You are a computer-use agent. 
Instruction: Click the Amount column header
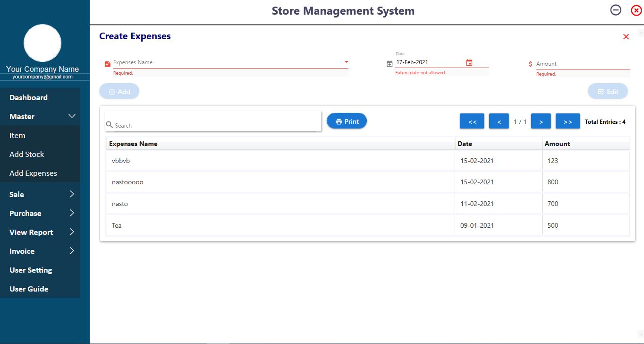pyautogui.click(x=585, y=144)
